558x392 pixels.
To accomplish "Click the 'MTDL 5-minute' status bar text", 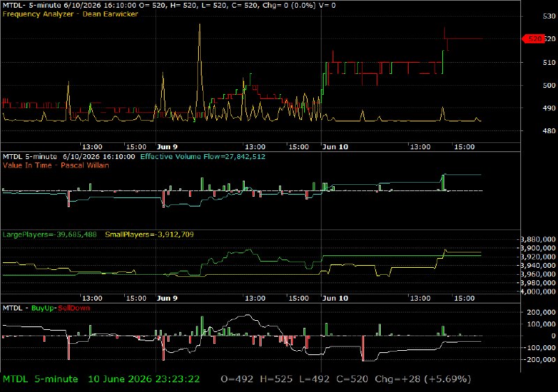I will (40, 379).
